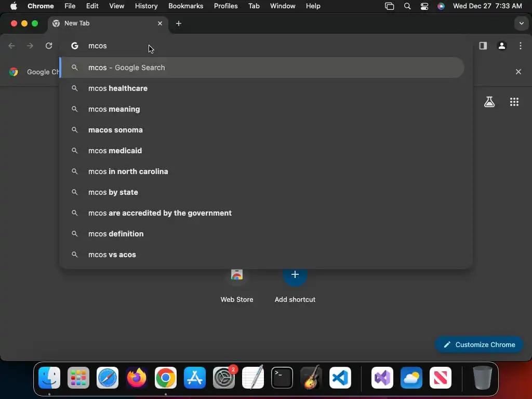
Task: Open the Weather app from the dock
Action: 411,378
